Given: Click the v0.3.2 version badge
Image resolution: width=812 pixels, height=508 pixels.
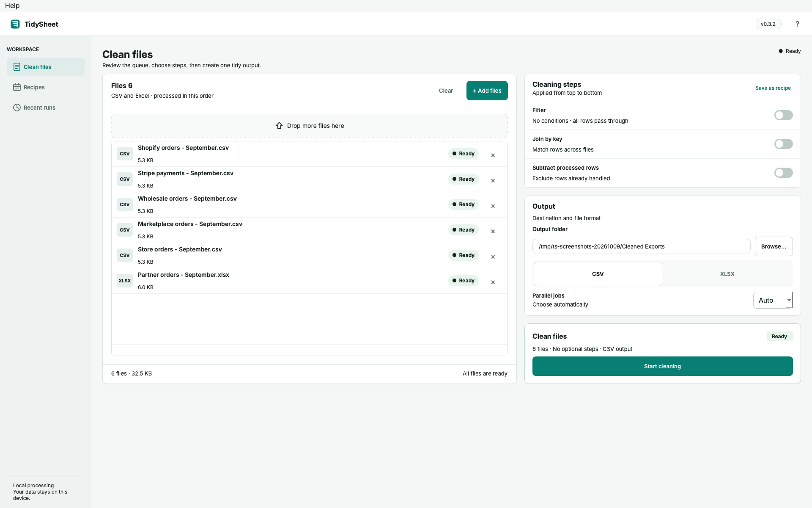Looking at the screenshot, I should pyautogui.click(x=768, y=24).
